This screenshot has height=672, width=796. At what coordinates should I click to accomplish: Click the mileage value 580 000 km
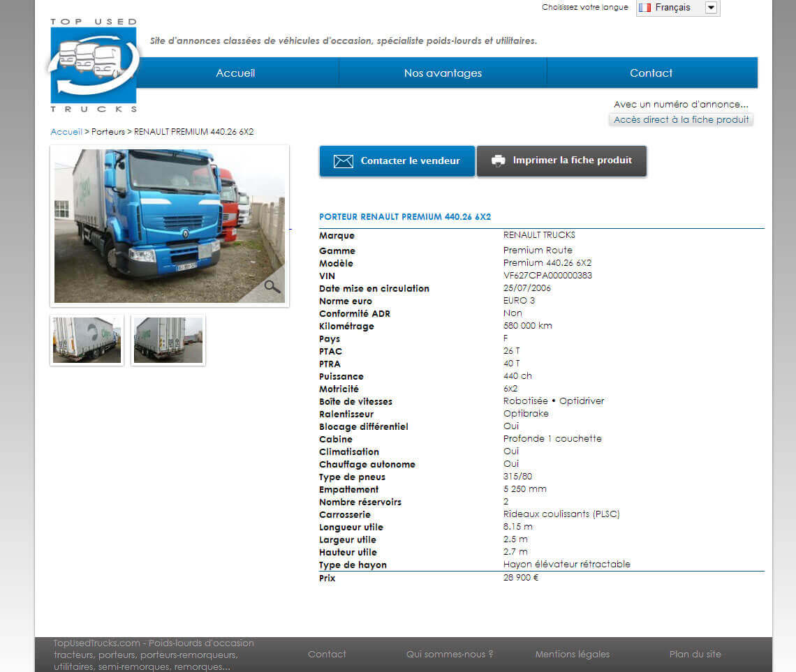527,326
